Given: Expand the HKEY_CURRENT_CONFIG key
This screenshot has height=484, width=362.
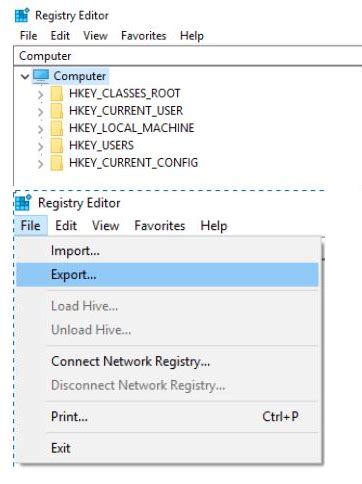Looking at the screenshot, I should [41, 164].
